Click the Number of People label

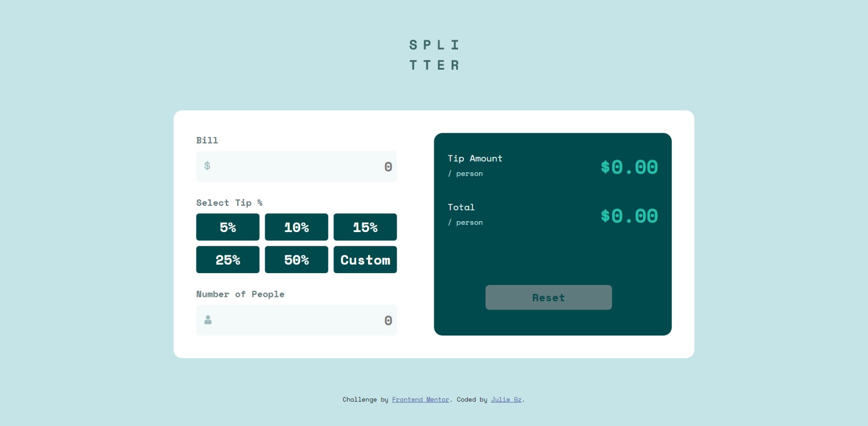tap(240, 294)
